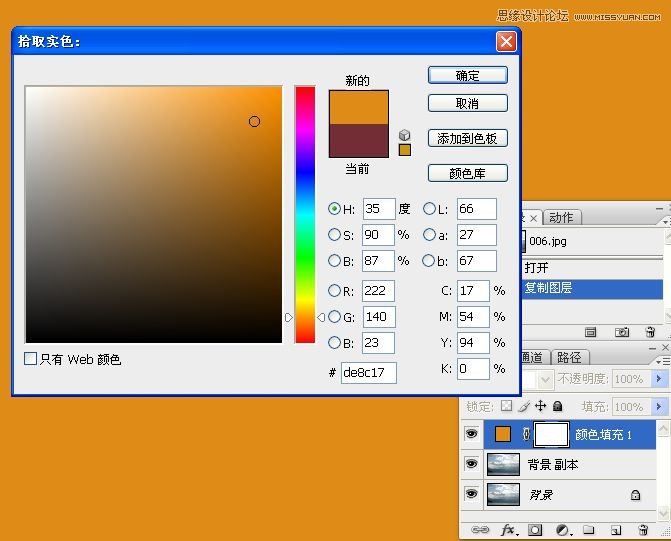Open the 颜色库 color libraries
671x541 pixels.
point(468,173)
